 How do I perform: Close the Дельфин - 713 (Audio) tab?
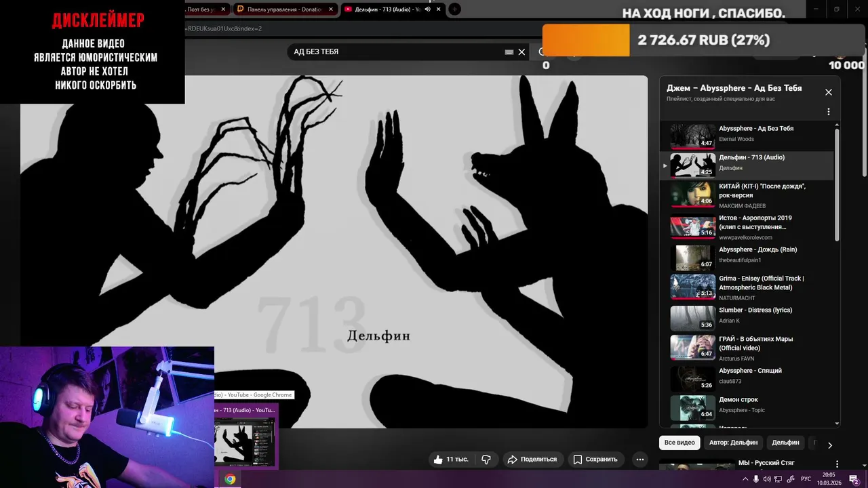point(438,9)
